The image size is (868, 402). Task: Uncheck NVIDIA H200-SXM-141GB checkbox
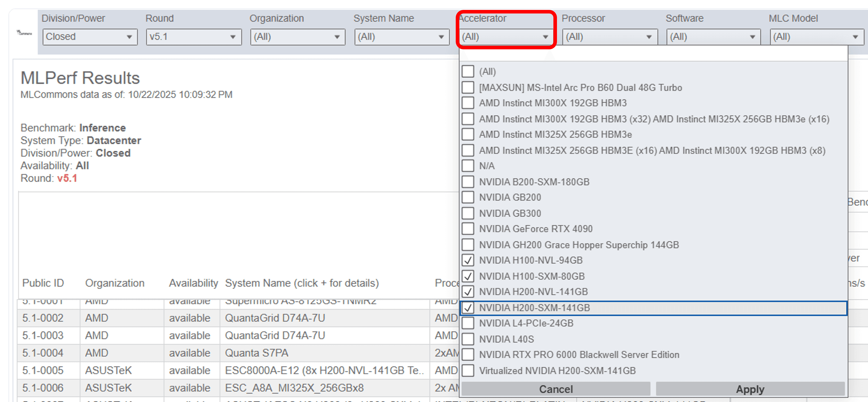tap(468, 308)
